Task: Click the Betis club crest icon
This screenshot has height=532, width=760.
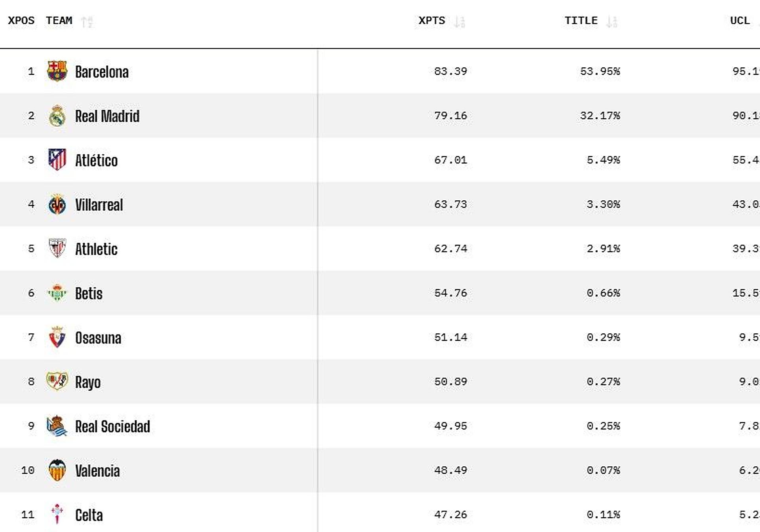Action: coord(57,293)
